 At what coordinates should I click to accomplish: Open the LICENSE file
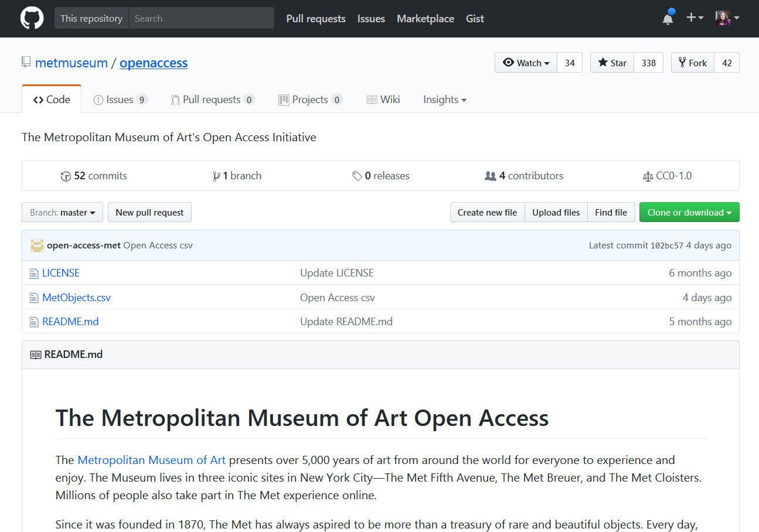[61, 273]
